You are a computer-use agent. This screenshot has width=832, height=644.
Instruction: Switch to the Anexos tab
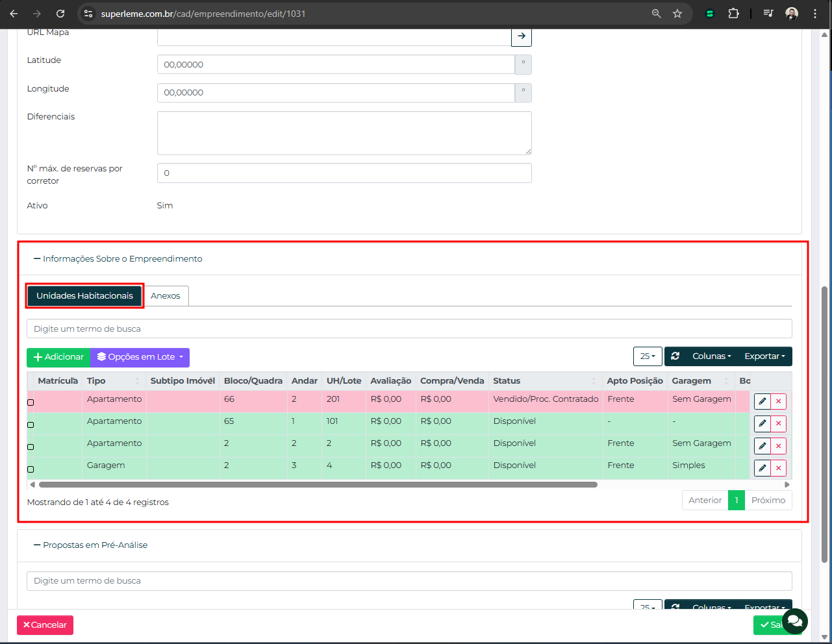click(166, 296)
